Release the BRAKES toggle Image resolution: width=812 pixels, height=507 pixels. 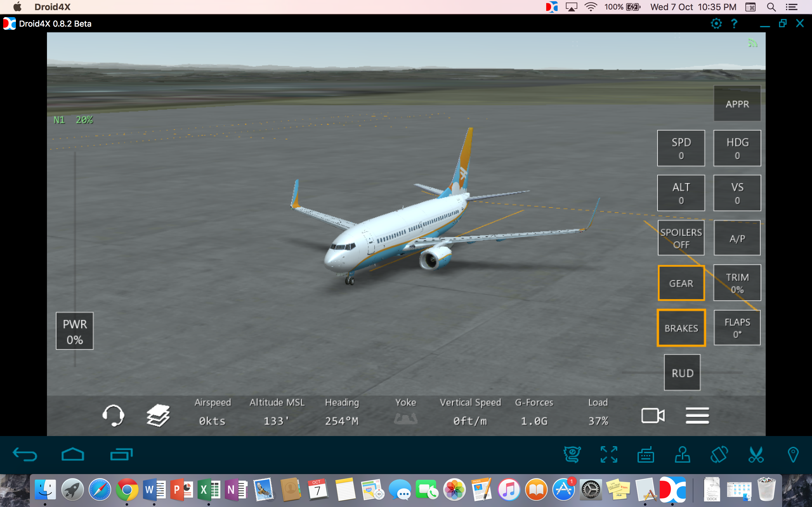pos(681,328)
